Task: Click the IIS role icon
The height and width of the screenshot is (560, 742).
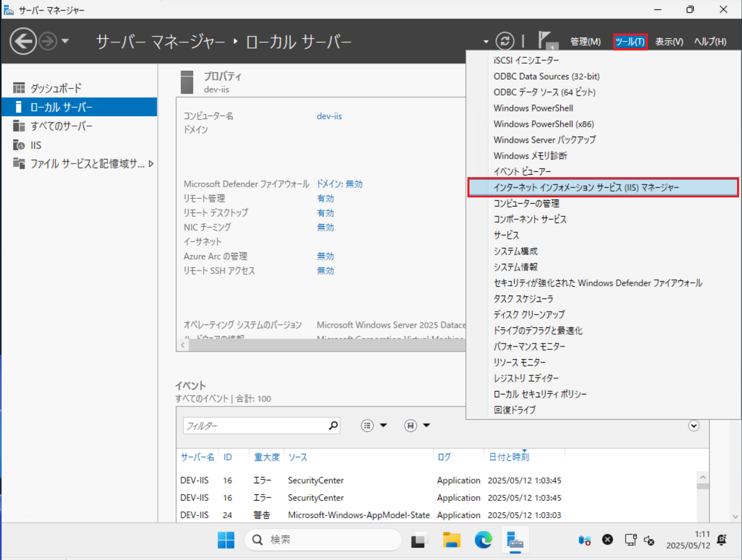Action: [19, 145]
